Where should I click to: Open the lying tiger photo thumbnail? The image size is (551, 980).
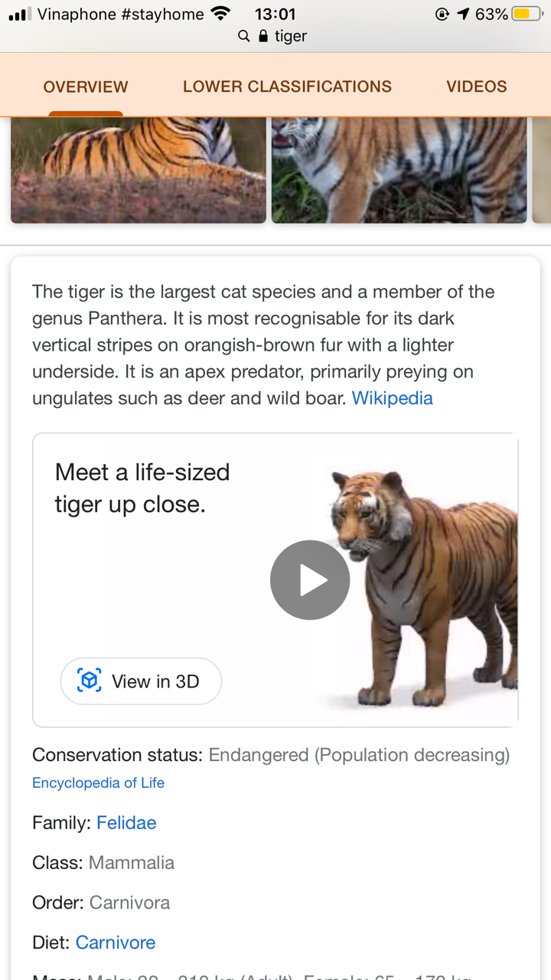pyautogui.click(x=139, y=170)
